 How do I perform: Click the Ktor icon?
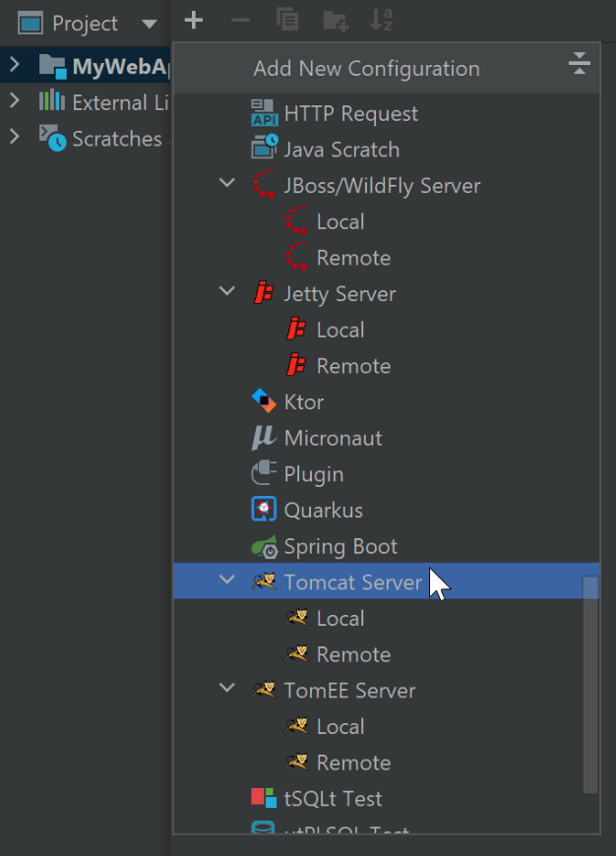(x=264, y=400)
